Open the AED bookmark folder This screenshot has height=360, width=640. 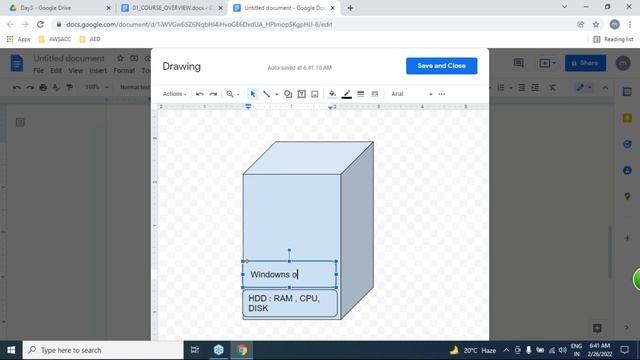click(90, 39)
